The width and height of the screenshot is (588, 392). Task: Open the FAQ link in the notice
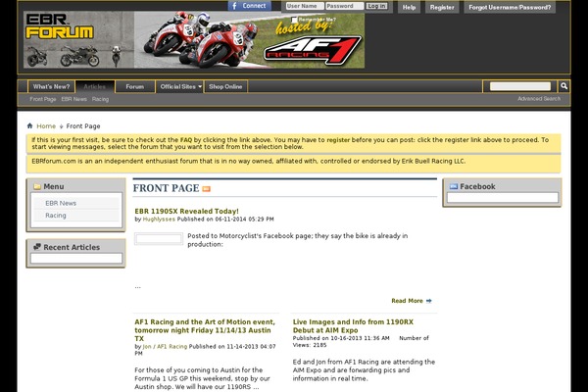click(186, 140)
